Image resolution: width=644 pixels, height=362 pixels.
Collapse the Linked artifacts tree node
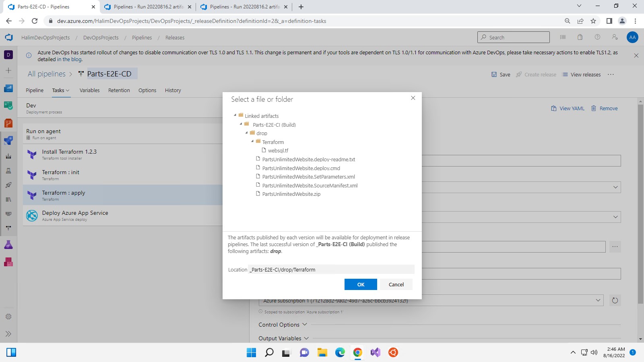[x=235, y=115]
